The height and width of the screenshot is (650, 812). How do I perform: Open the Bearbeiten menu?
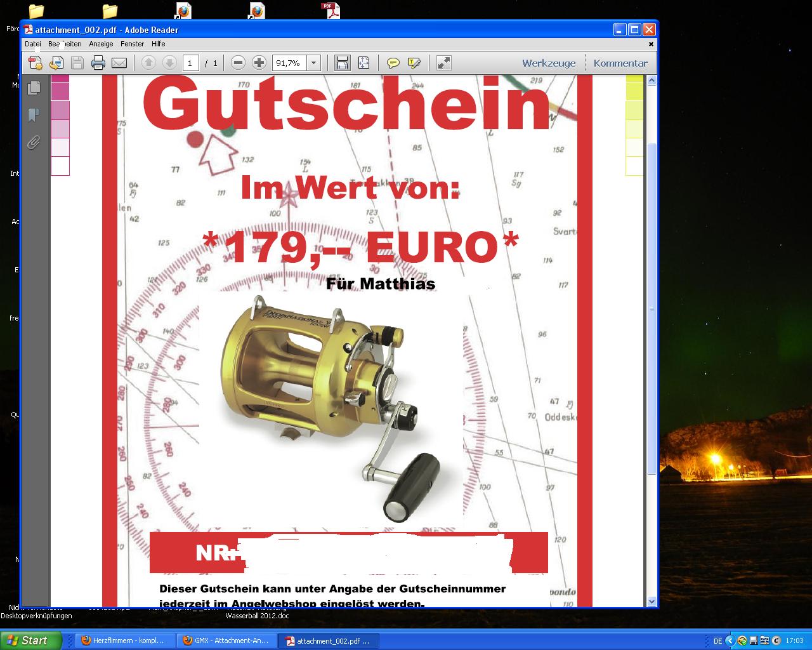pos(65,44)
